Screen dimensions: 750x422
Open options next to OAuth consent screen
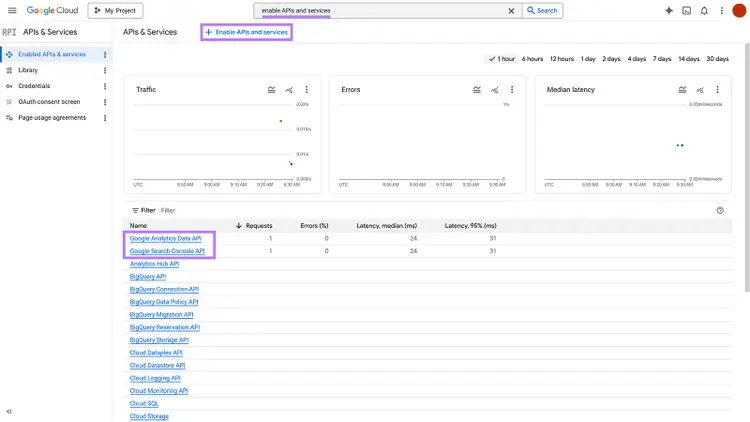(105, 102)
